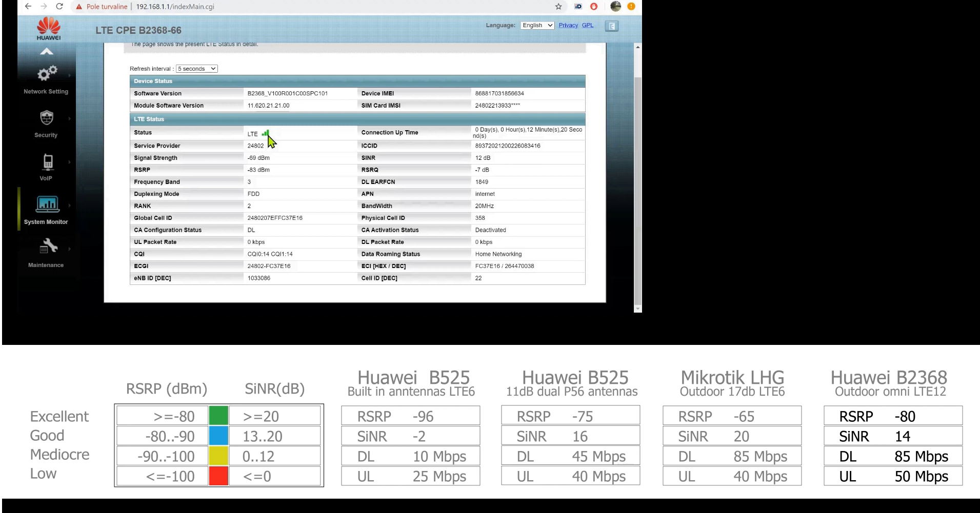Viewport: 980px width, 513px height.
Task: Click the Huawei logo
Action: click(x=48, y=28)
